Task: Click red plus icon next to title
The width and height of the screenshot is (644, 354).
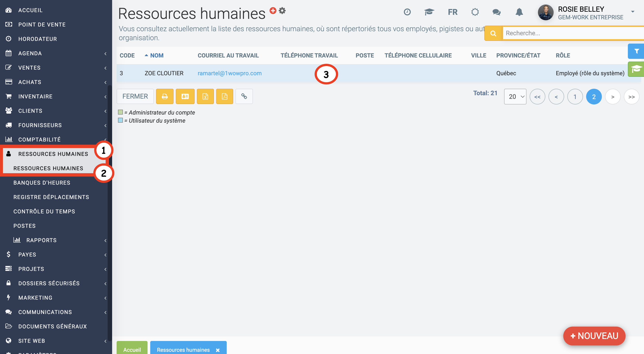Action: pyautogui.click(x=273, y=11)
